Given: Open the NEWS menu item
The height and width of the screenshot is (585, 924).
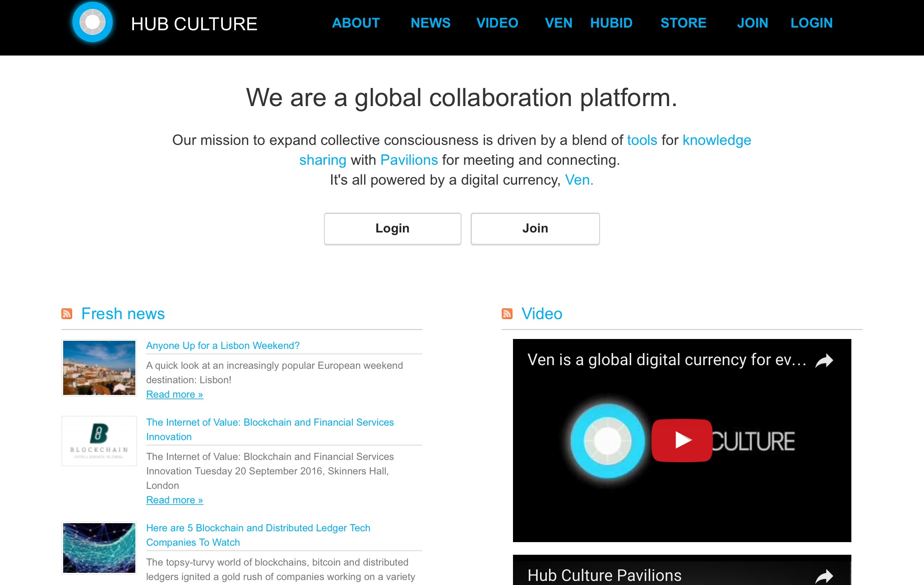Looking at the screenshot, I should point(430,23).
